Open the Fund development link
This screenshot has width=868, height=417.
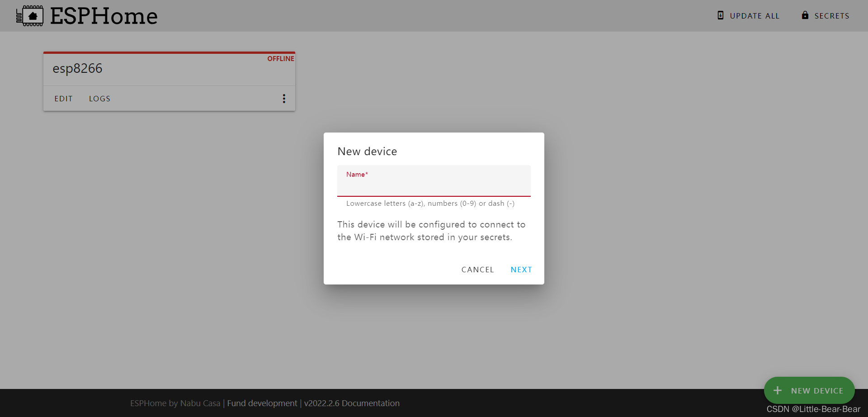[262, 403]
